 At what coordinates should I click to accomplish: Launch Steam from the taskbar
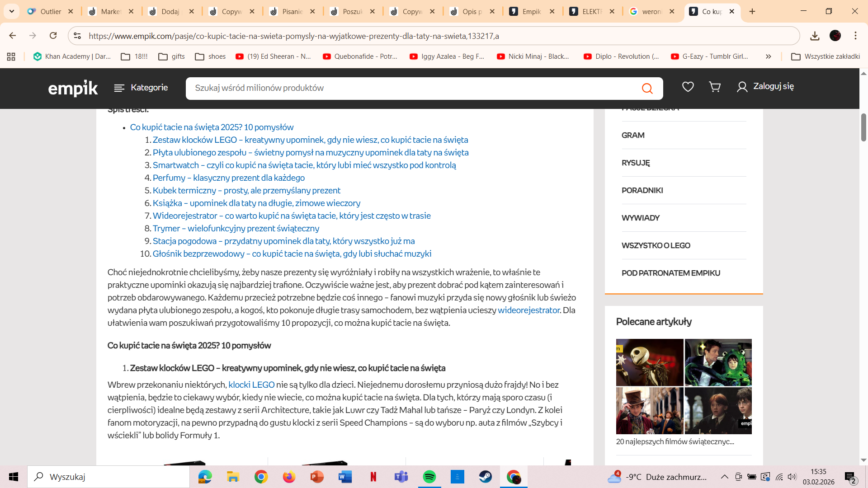485,477
